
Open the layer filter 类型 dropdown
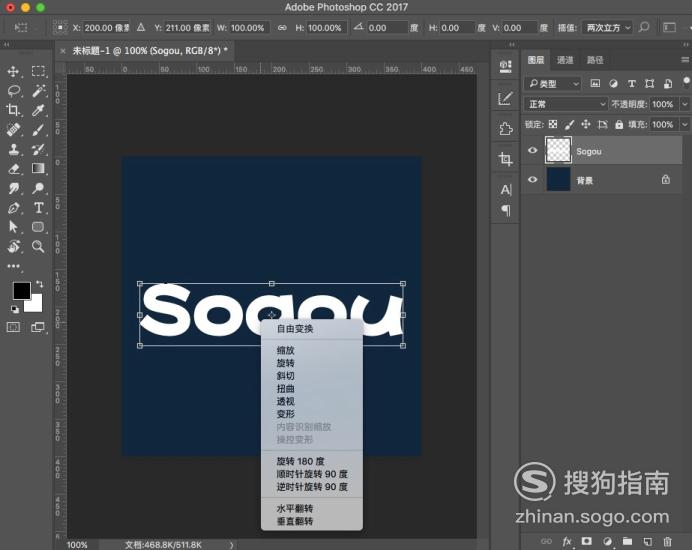point(553,83)
